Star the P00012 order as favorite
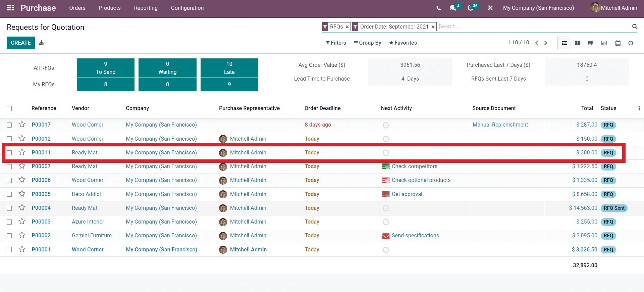 [x=22, y=138]
